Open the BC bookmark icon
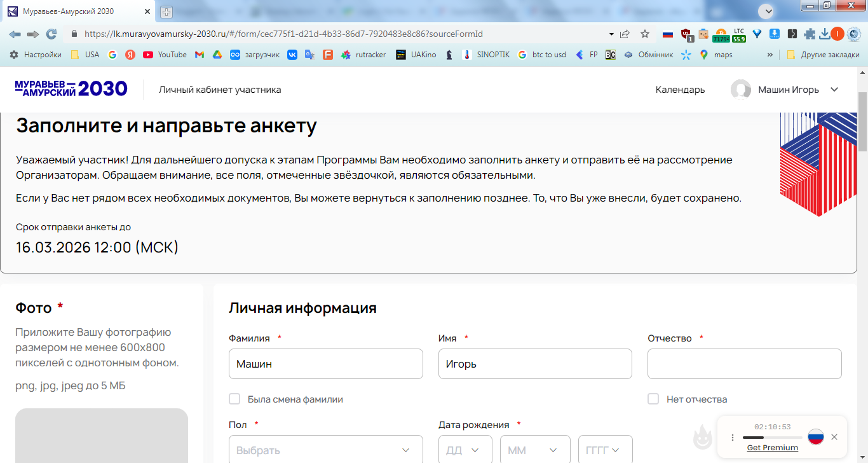Image resolution: width=868 pixels, height=463 pixels. [610, 55]
